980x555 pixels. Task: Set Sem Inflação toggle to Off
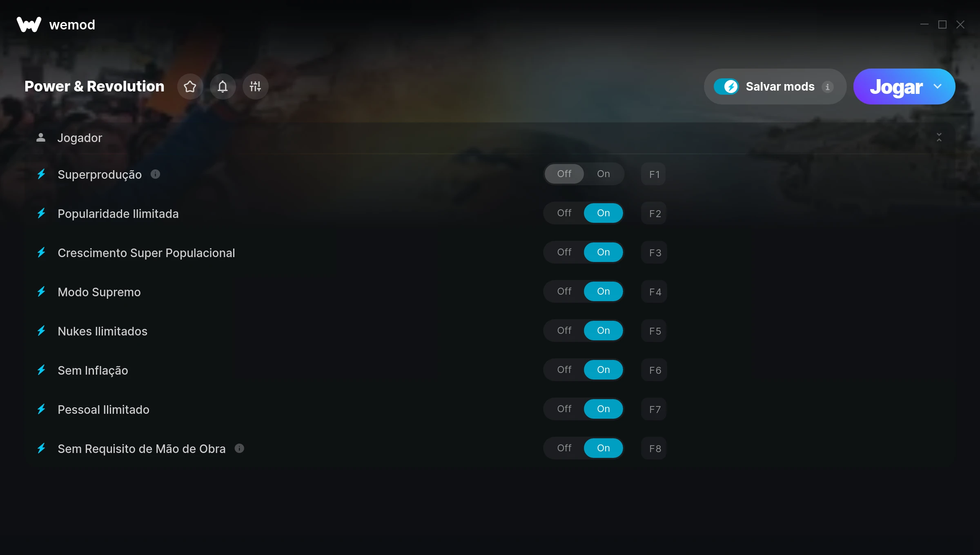click(564, 370)
